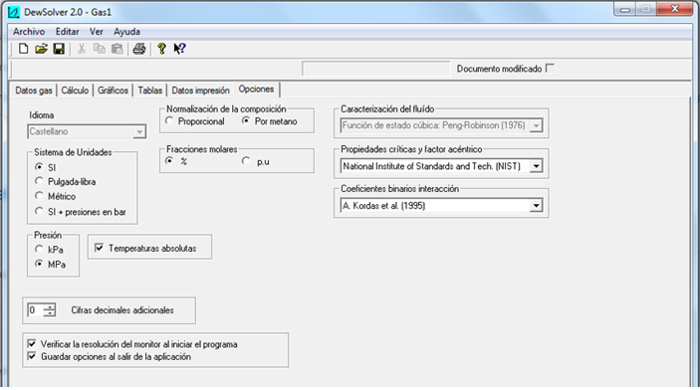Click the Paste clipboard icon
700x390 pixels.
coord(117,49)
